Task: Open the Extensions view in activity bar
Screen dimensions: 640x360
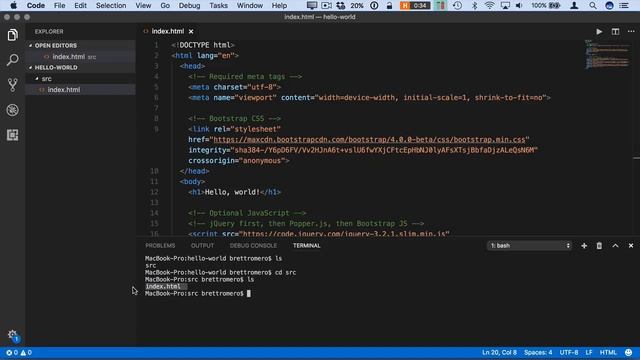Action: coord(12,135)
